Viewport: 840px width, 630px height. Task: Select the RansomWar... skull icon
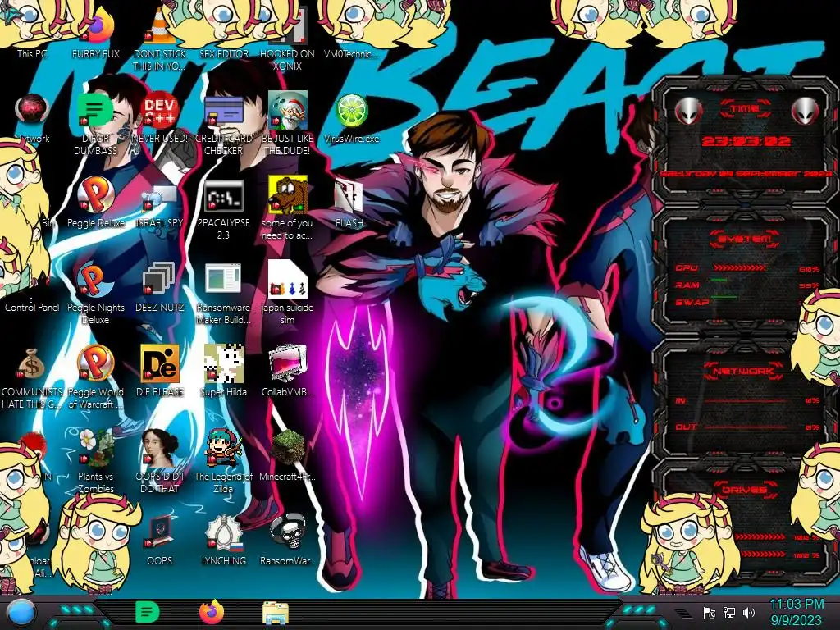point(288,532)
